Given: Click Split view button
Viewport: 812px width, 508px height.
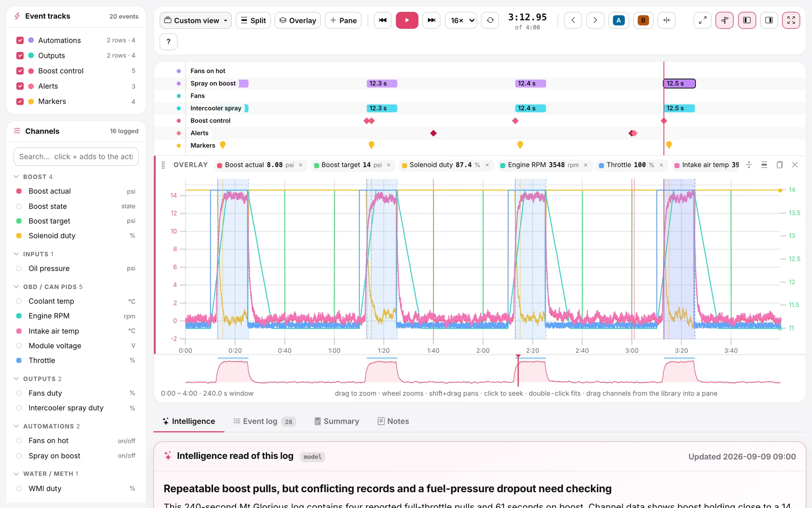Looking at the screenshot, I should (253, 20).
